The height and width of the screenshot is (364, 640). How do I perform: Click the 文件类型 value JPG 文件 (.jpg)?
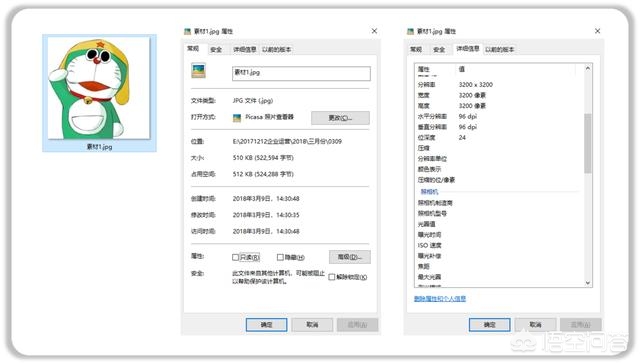[253, 101]
